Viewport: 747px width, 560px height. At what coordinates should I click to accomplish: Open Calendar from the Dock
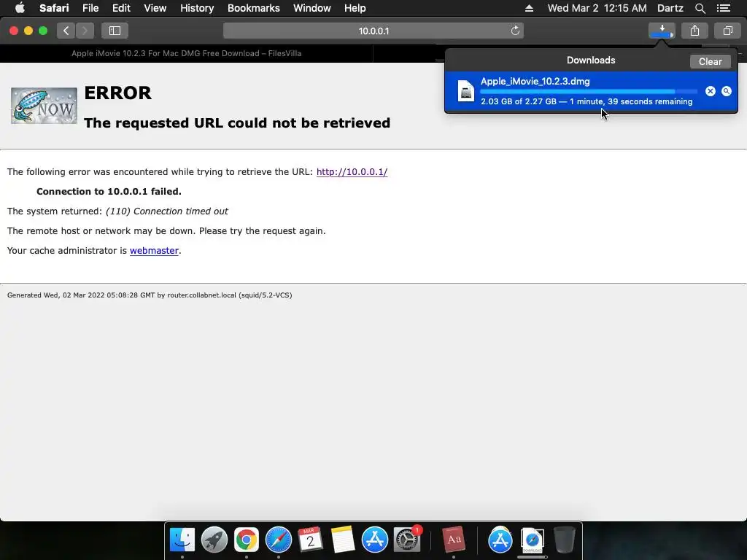click(310, 540)
